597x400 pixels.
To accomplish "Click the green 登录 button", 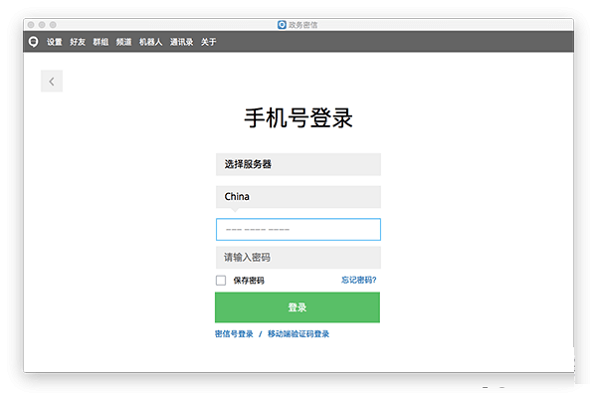I will point(297,308).
